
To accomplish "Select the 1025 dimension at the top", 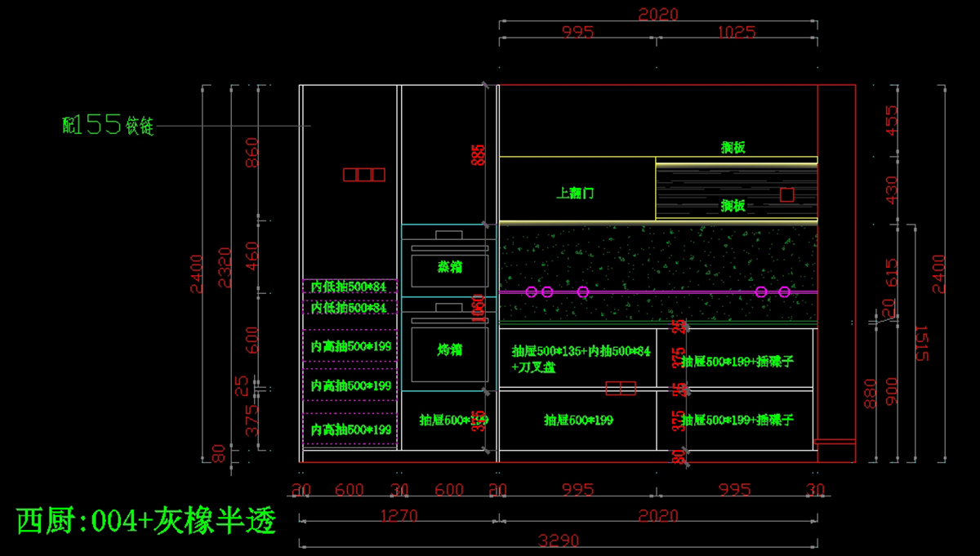I will click(737, 33).
